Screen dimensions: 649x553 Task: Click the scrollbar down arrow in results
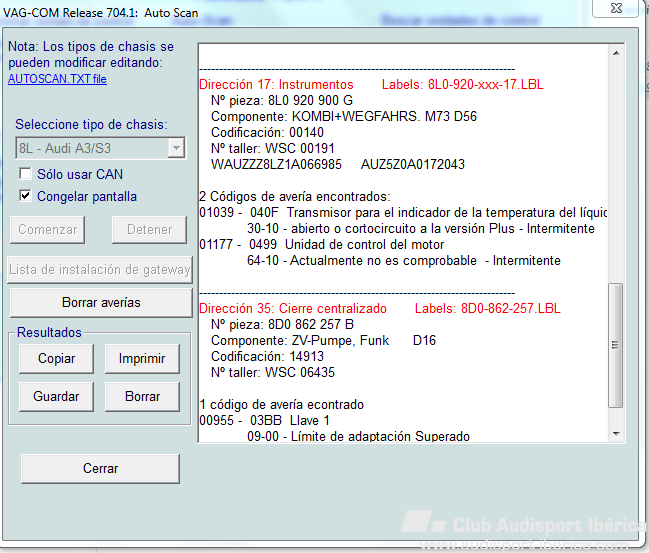point(616,433)
